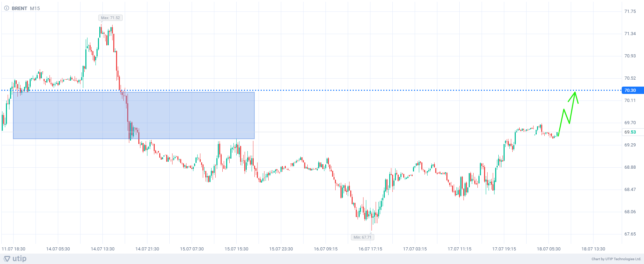Image resolution: width=644 pixels, height=264 pixels.
Task: Open the Chart by UTIP Technologies link
Action: coord(616,259)
